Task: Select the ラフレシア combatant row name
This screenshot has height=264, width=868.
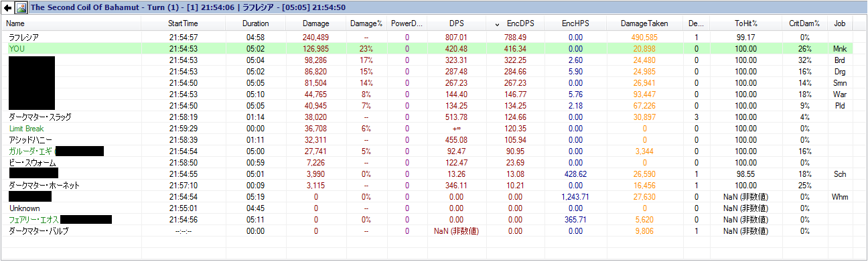Action: 24,38
